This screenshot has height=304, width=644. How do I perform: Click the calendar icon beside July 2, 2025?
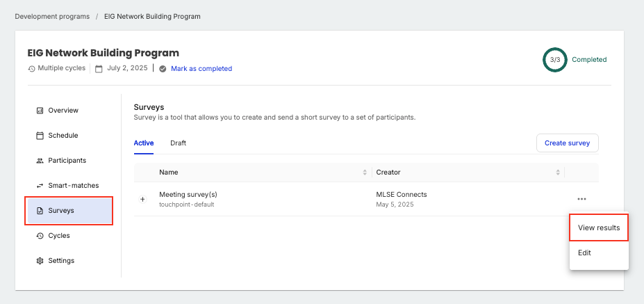coord(99,69)
